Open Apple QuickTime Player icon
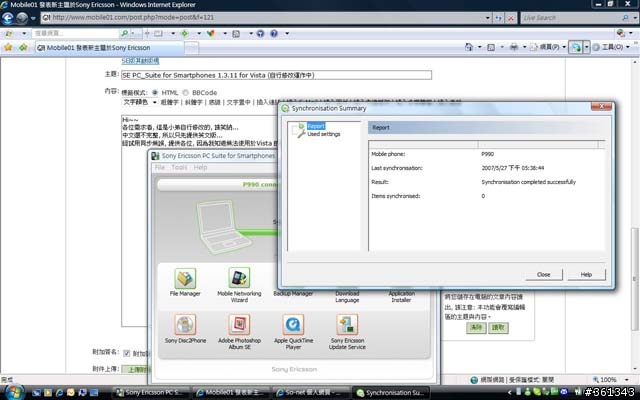 [x=293, y=325]
